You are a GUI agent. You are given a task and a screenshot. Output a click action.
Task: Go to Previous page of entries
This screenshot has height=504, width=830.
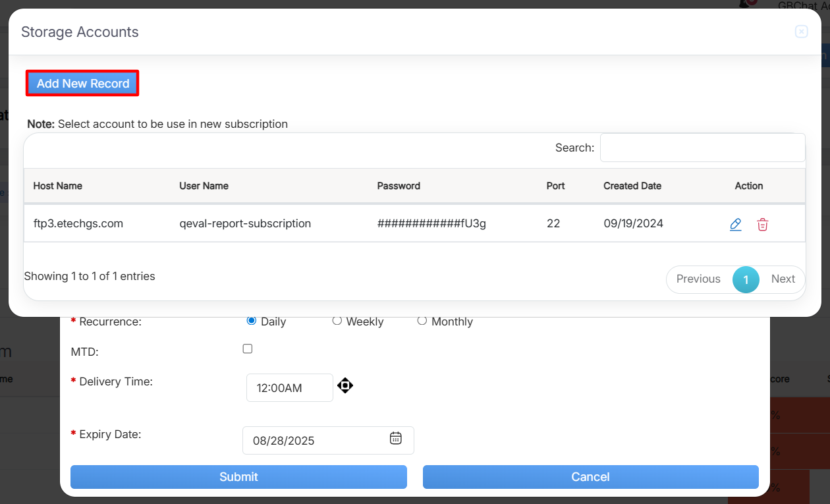(698, 279)
